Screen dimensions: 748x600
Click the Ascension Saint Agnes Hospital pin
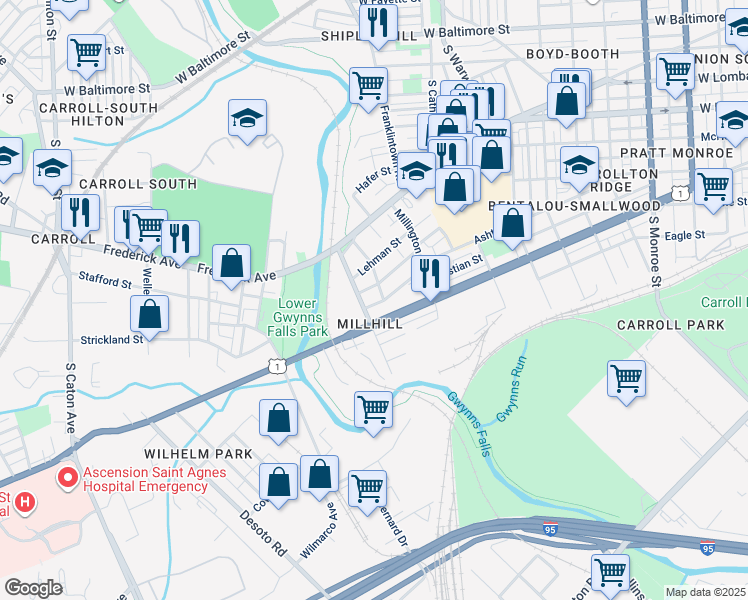coord(68,478)
